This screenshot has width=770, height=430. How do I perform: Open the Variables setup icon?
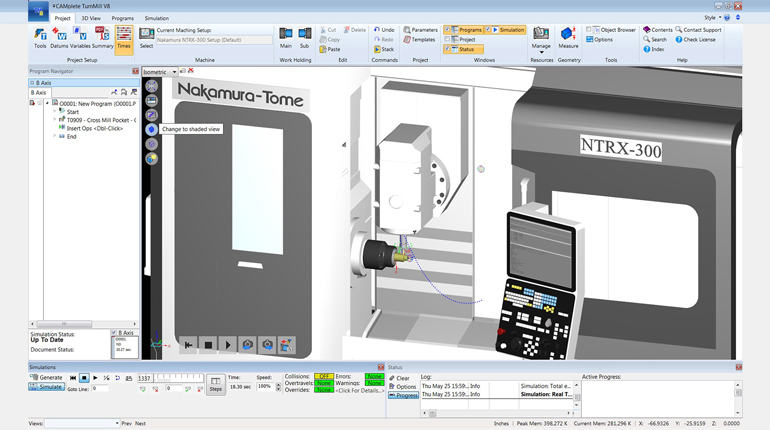[x=80, y=38]
